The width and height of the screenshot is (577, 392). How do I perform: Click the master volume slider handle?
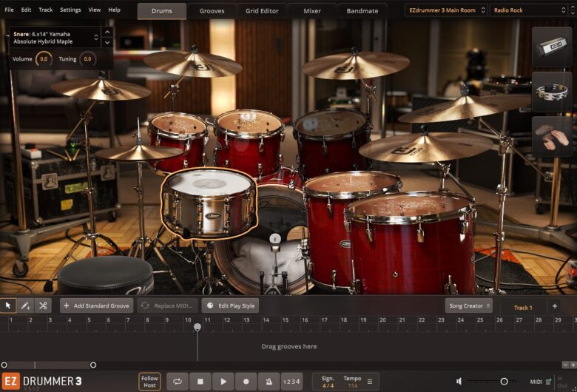point(505,382)
